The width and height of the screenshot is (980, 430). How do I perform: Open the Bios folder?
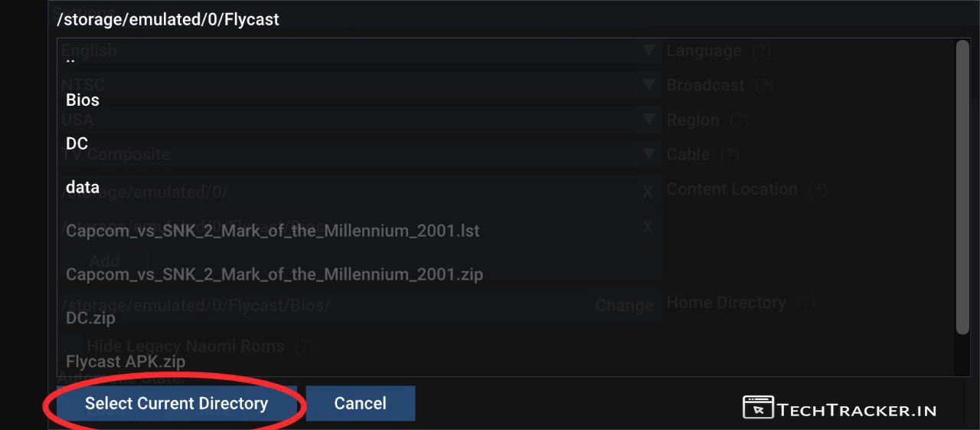tap(83, 100)
